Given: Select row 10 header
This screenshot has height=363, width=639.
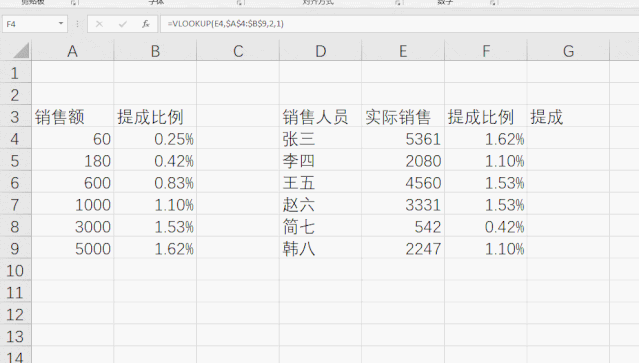Looking at the screenshot, I should point(15,270).
